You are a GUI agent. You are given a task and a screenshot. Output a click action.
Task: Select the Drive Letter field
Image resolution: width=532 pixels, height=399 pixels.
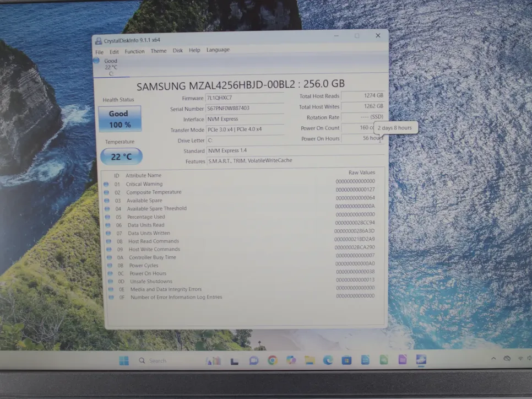coord(245,140)
